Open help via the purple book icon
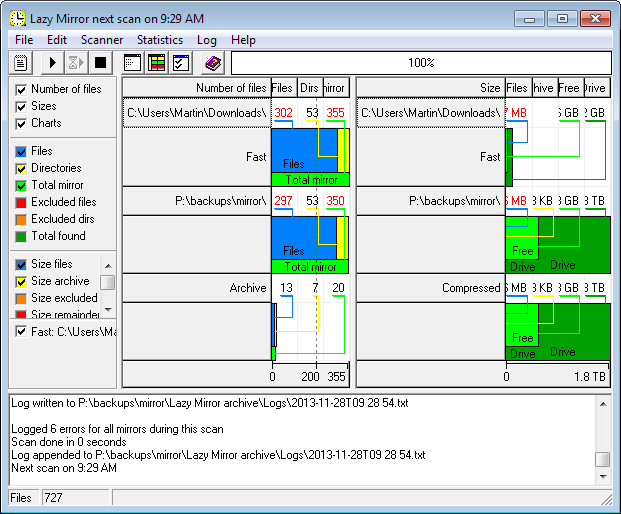This screenshot has height=514, width=621. (x=212, y=63)
